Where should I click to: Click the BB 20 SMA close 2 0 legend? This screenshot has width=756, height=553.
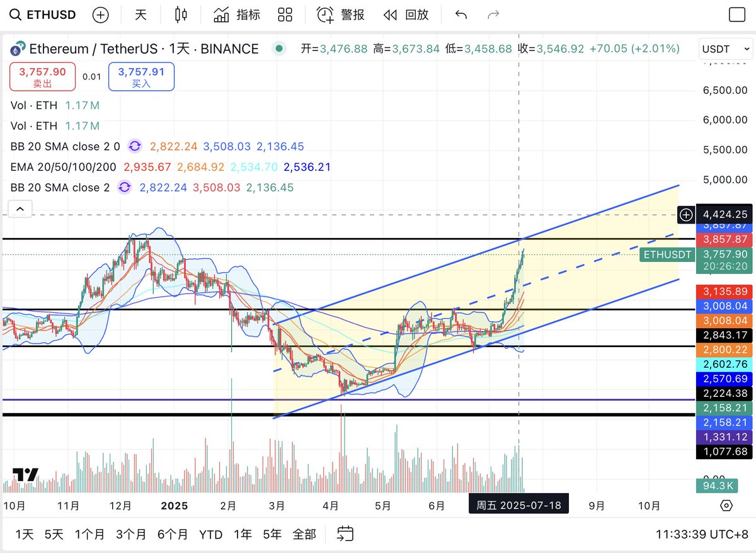click(x=65, y=147)
